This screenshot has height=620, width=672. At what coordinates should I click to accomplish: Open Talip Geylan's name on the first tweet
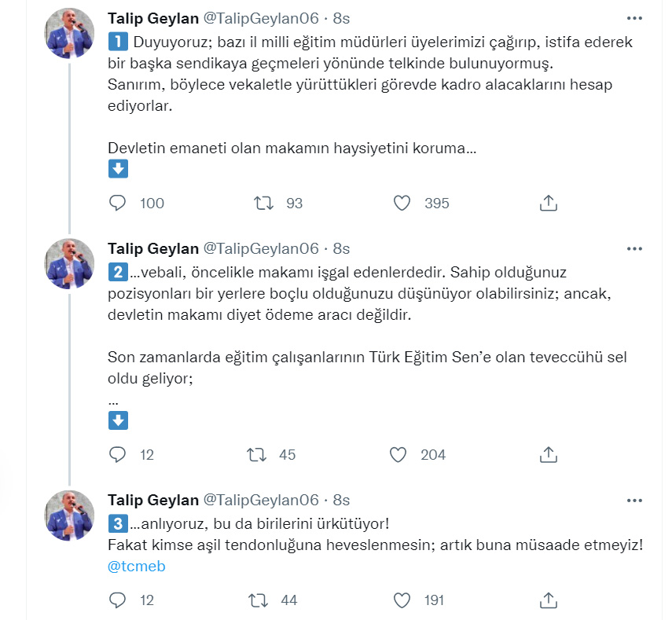[x=152, y=17]
